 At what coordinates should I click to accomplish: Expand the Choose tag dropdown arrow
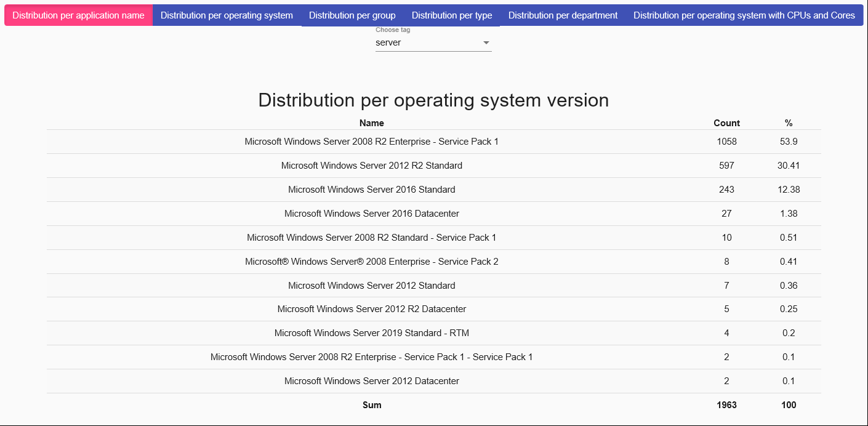point(486,43)
